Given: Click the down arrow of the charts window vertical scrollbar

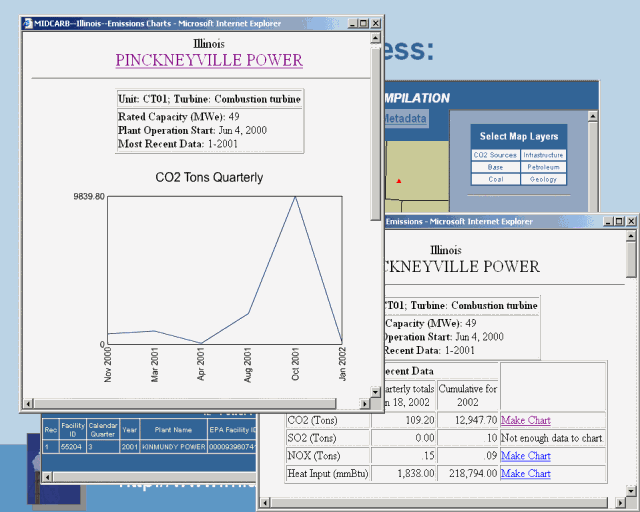Looking at the screenshot, I should [376, 392].
